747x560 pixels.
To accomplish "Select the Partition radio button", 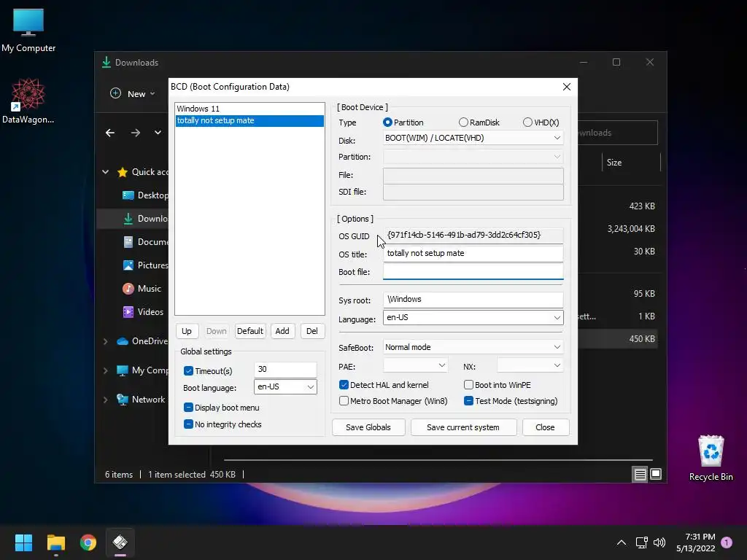I will (x=387, y=122).
